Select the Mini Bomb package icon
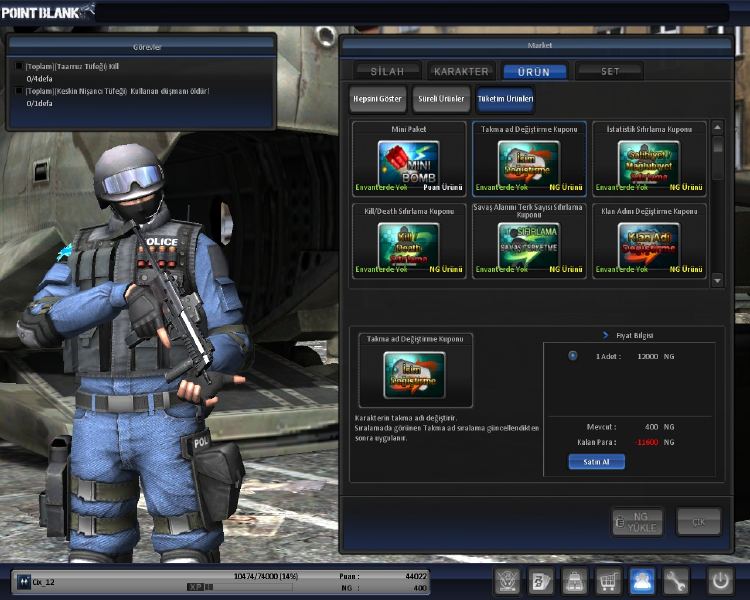 click(408, 164)
